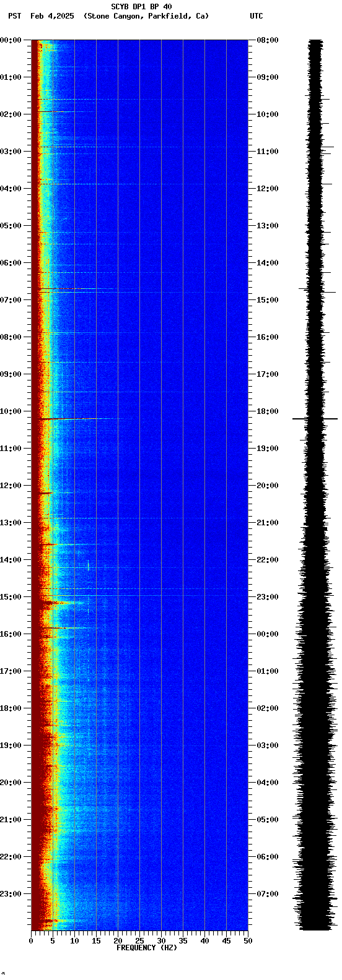The image size is (342, 980).
Task: Click the PST time label '02:00'
Action: [x=11, y=114]
